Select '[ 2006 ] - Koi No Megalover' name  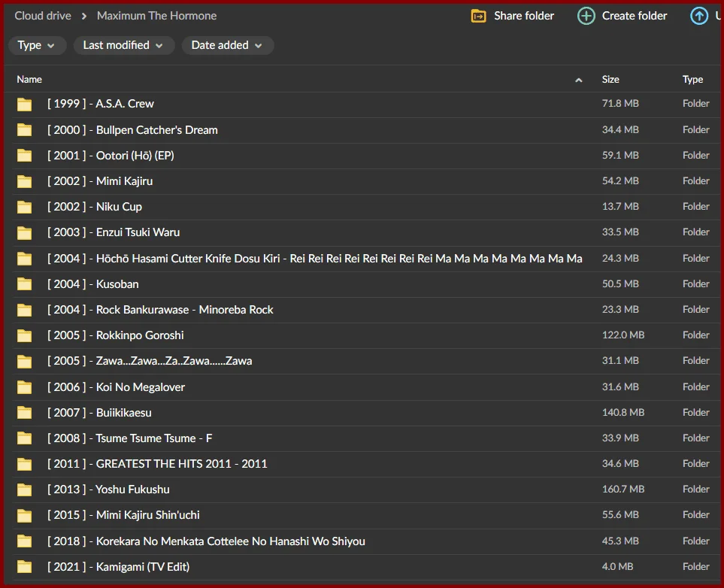pyautogui.click(x=116, y=387)
